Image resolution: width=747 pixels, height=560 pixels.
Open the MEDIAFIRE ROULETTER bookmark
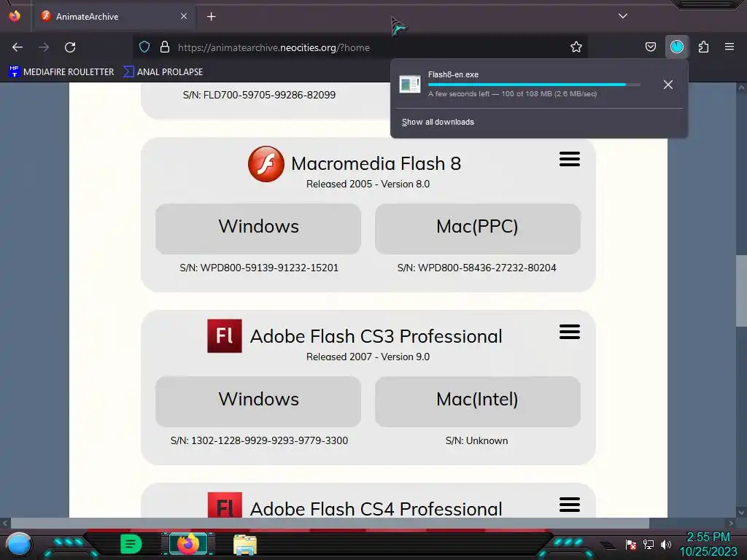(x=61, y=72)
